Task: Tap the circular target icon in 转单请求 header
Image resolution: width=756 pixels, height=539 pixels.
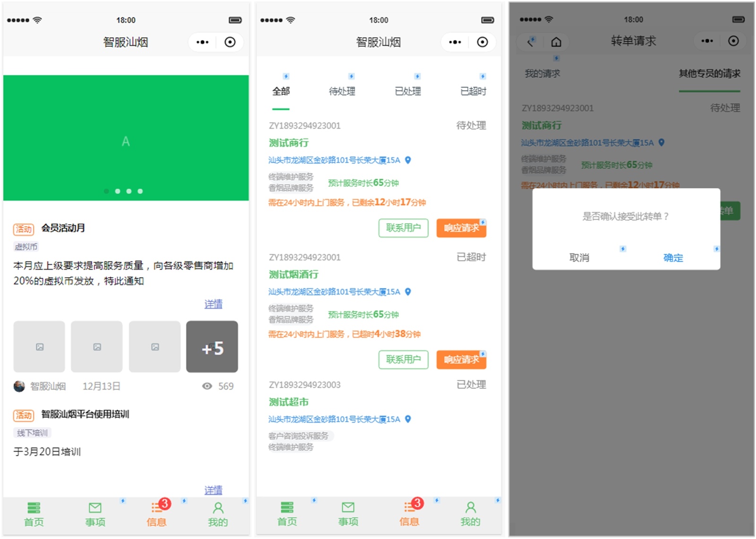Action: pyautogui.click(x=733, y=41)
